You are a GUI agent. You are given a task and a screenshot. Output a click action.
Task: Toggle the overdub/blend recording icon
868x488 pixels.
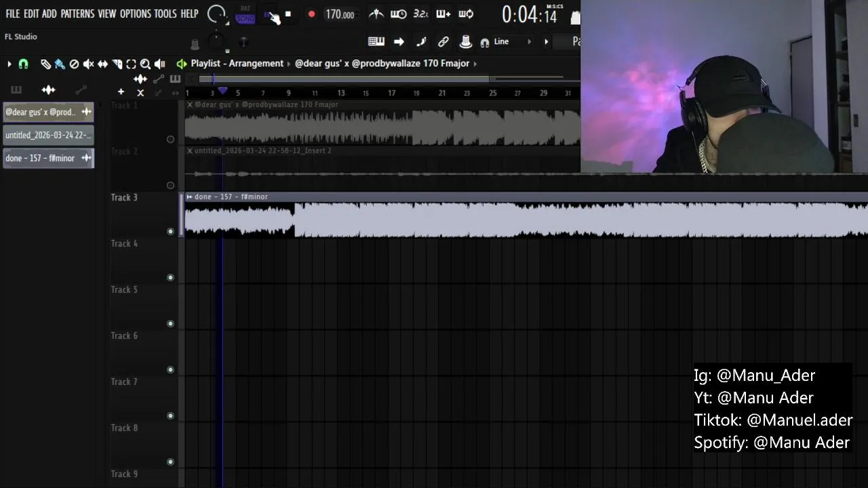pyautogui.click(x=443, y=14)
